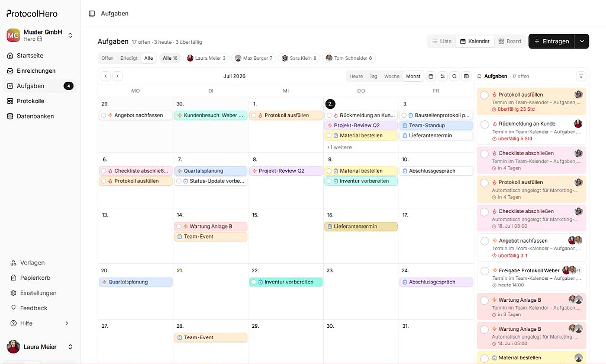Check off Rückmeldung an Kunde in calendar
This screenshot has width=606, height=364.
click(x=329, y=115)
